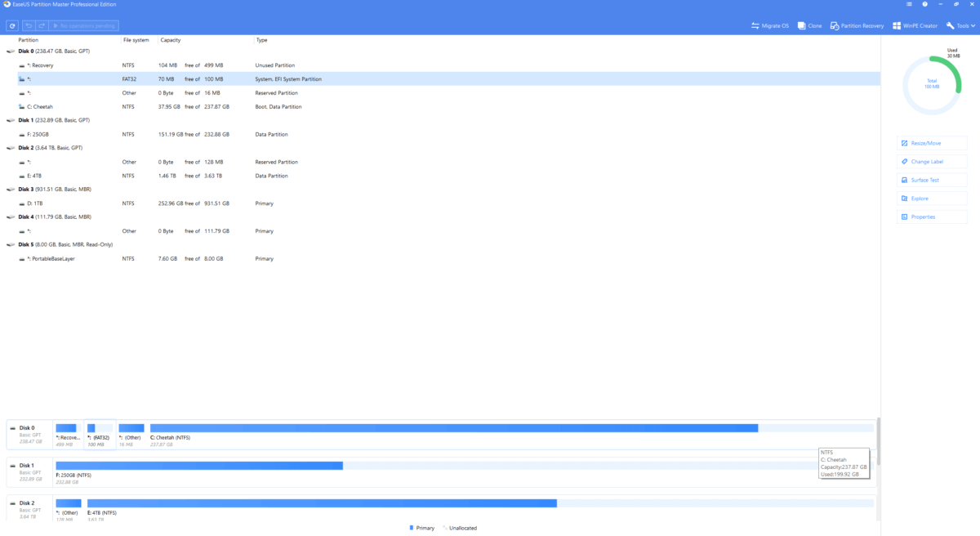This screenshot has width=980, height=536.
Task: Launch the Clone tool
Action: pyautogui.click(x=809, y=26)
